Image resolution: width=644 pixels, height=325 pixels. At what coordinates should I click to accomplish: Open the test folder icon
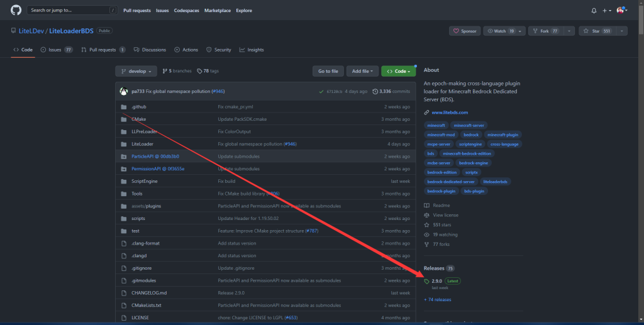click(x=124, y=231)
